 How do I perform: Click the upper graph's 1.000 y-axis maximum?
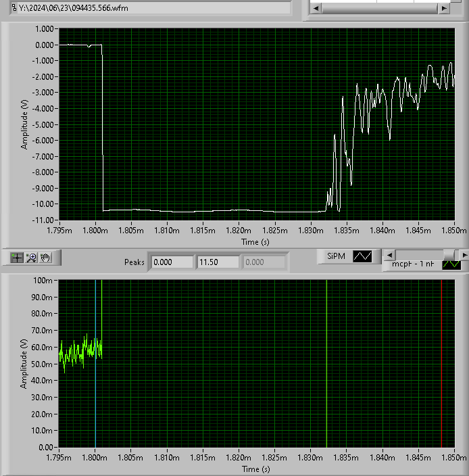[x=45, y=29]
